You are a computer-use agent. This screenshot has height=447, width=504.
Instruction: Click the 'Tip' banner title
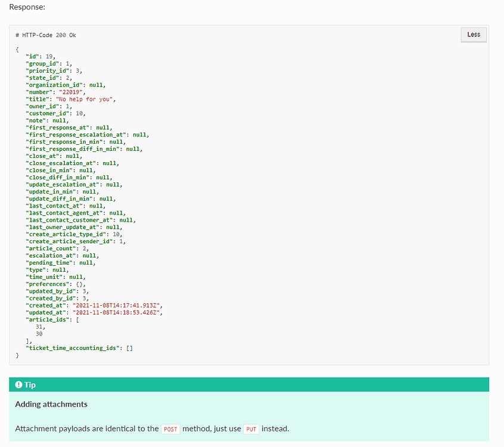point(30,385)
